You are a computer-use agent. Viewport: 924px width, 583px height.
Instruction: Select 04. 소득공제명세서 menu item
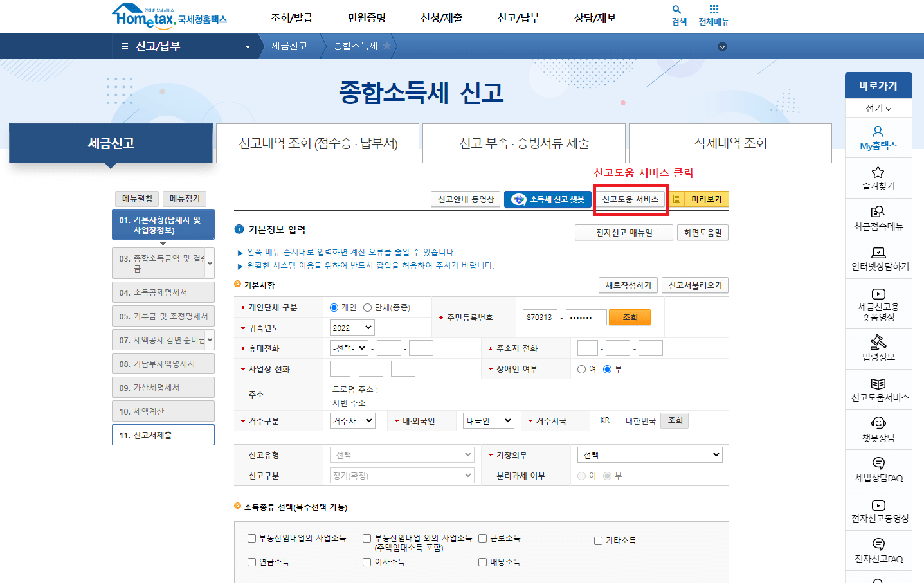[163, 292]
